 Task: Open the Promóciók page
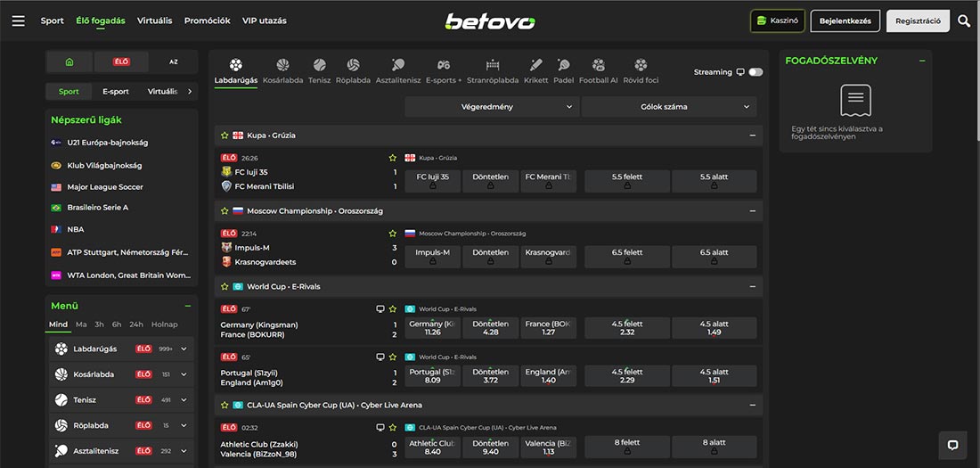[x=207, y=21]
